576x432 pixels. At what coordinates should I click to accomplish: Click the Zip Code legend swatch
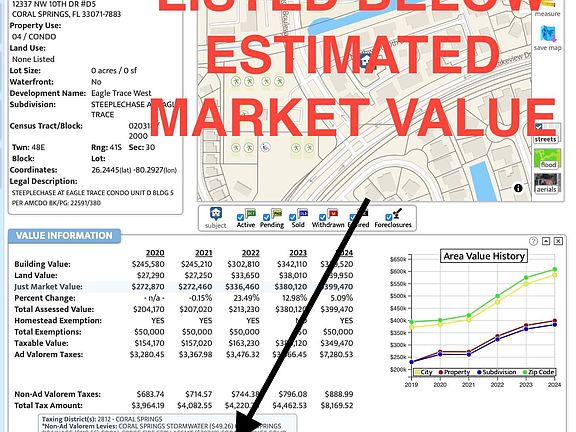click(525, 372)
